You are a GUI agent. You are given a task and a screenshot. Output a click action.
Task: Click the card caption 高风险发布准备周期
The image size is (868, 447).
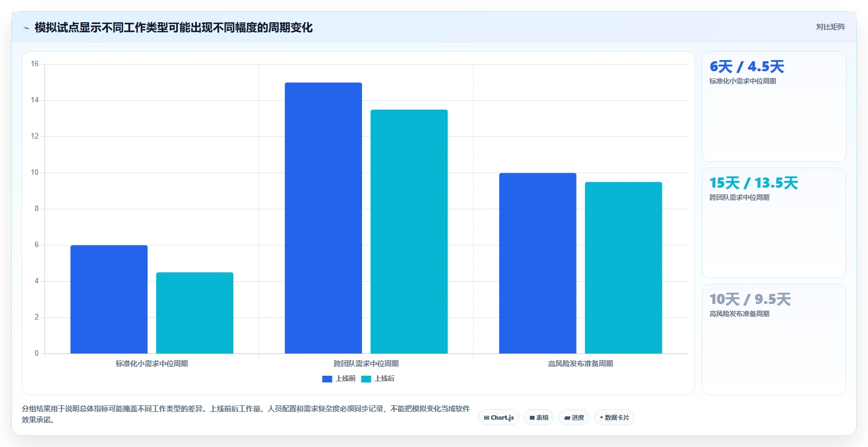coord(740,314)
